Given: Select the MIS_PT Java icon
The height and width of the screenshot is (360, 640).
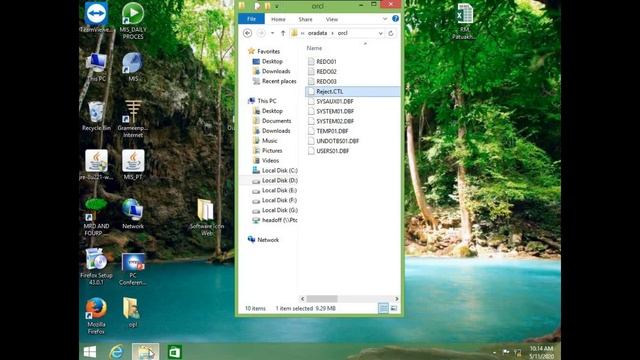Looking at the screenshot, I should pos(133,165).
